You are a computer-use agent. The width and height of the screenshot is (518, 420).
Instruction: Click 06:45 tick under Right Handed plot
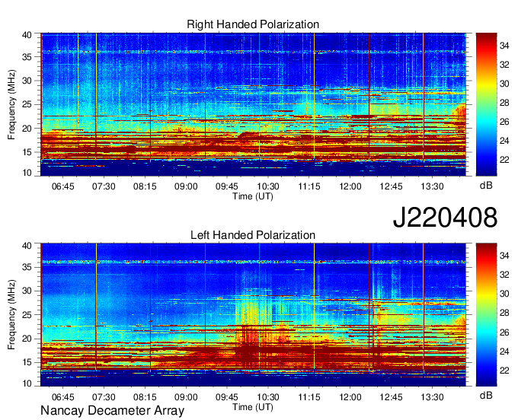tap(62, 186)
